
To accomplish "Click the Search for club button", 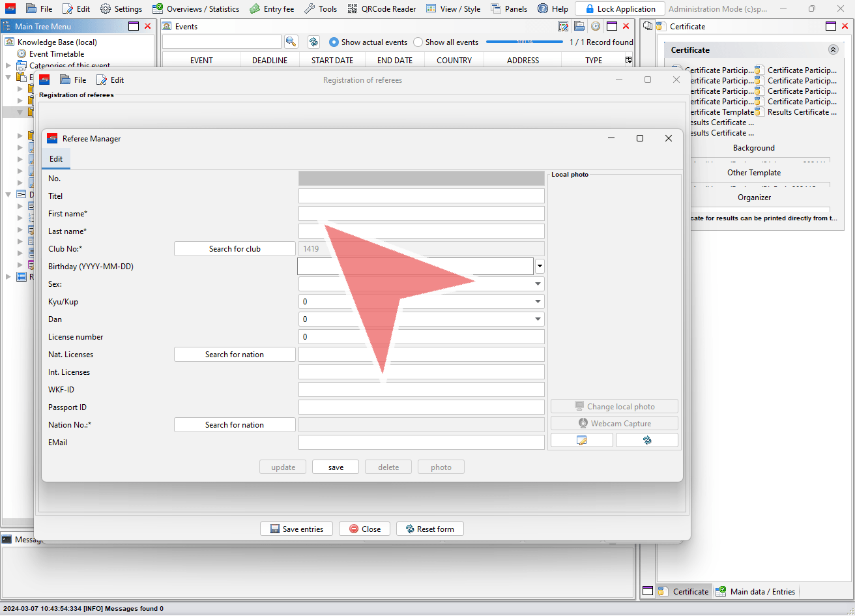I will (x=235, y=248).
